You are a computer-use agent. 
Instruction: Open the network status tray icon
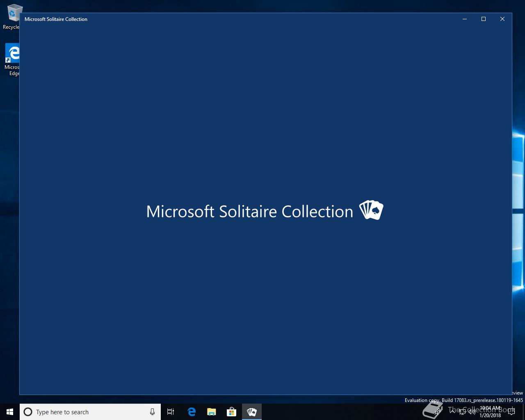[462, 412]
